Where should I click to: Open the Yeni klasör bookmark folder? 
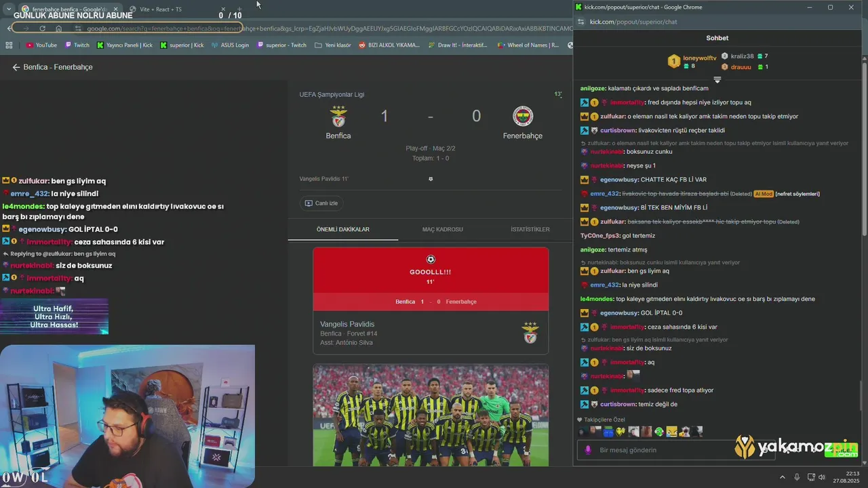pos(333,45)
